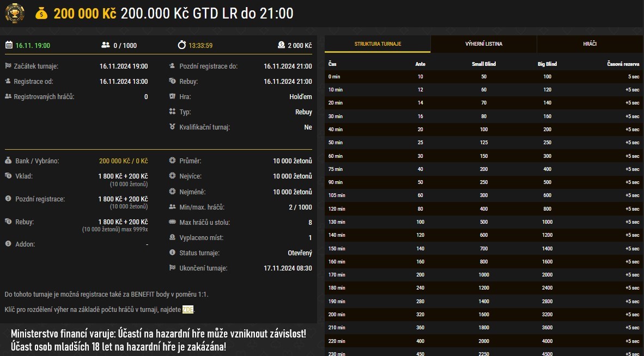Click the golden trophy club logo
This screenshot has width=644, height=356.
coord(15,13)
